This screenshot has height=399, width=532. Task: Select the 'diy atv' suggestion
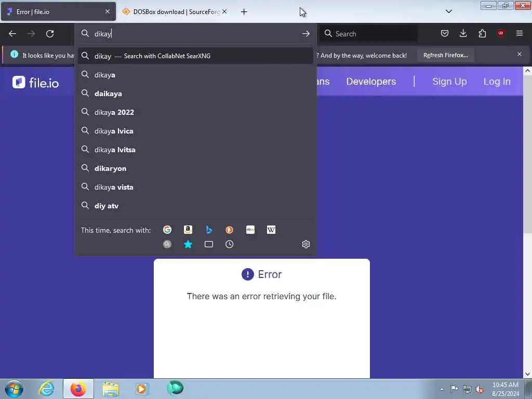pos(195,206)
